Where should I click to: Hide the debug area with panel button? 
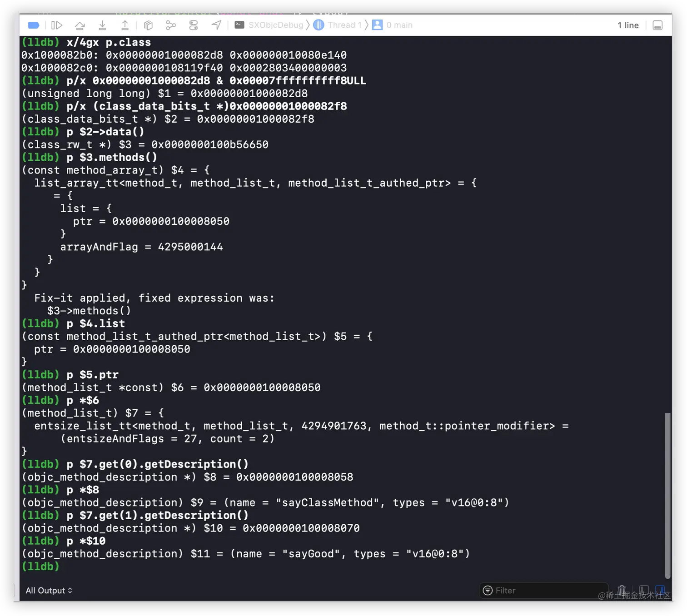(x=657, y=25)
